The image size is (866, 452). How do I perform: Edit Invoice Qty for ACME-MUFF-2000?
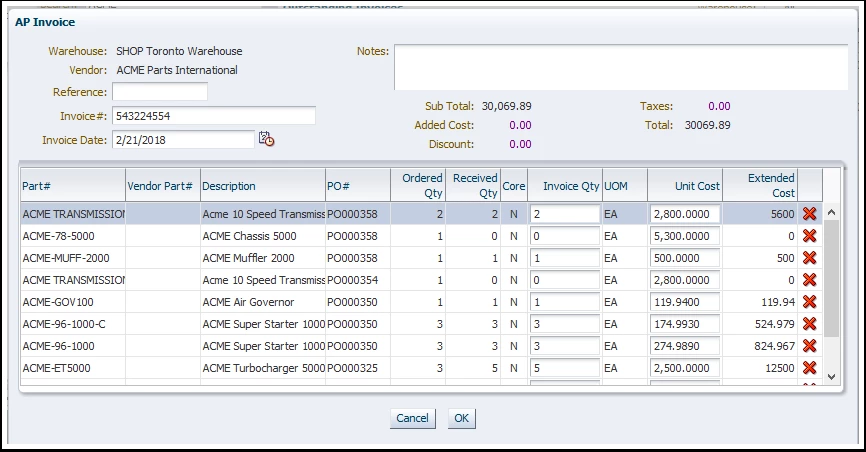564,258
